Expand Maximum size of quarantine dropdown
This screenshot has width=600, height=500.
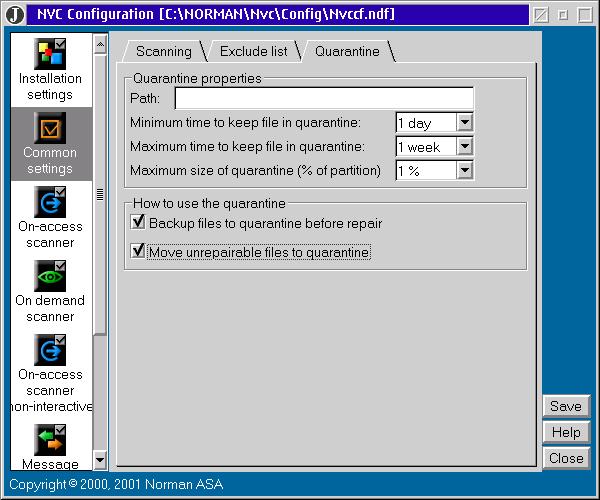pyautogui.click(x=465, y=170)
